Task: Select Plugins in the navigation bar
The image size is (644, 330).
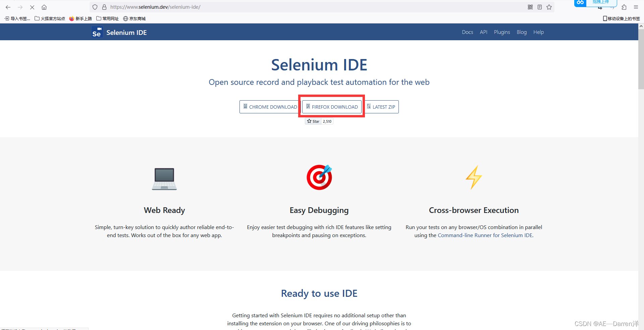Action: pos(502,32)
